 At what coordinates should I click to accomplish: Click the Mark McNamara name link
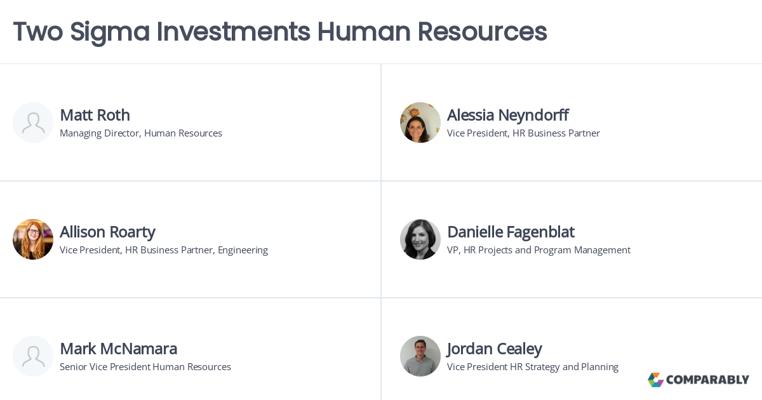pos(119,348)
